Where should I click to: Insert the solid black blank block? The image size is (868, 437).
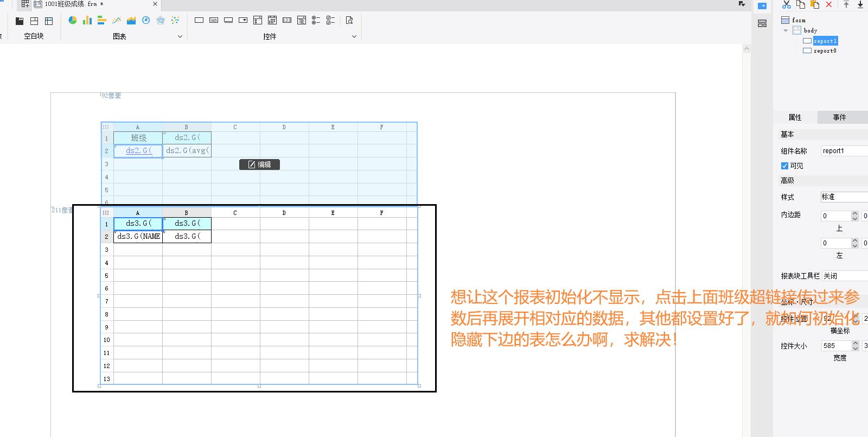click(20, 21)
